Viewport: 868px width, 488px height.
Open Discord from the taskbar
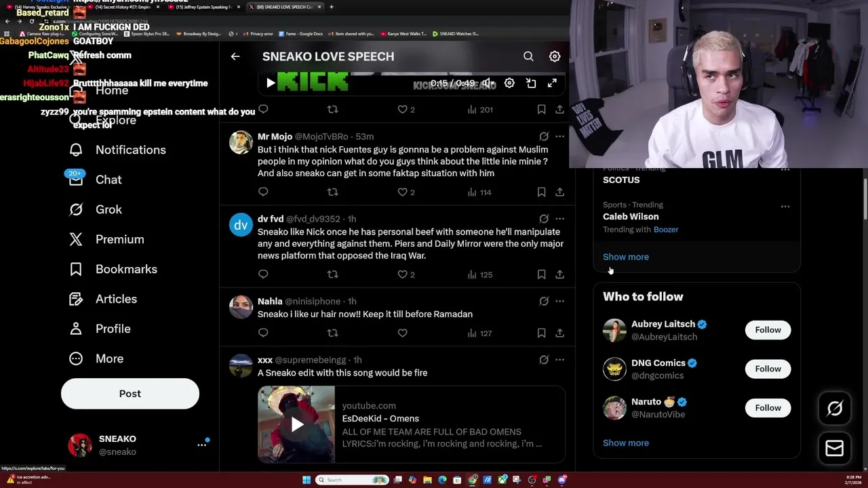tap(562, 480)
